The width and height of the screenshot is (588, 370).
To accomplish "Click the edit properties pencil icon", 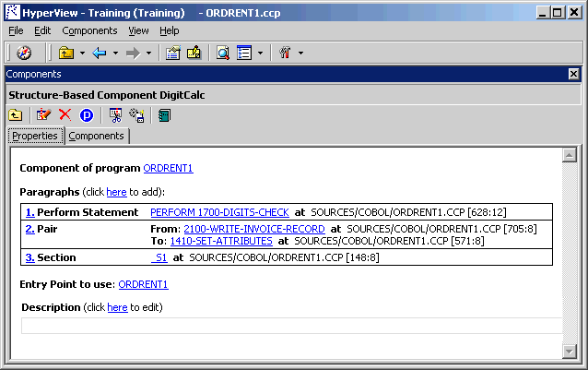I will (x=43, y=115).
